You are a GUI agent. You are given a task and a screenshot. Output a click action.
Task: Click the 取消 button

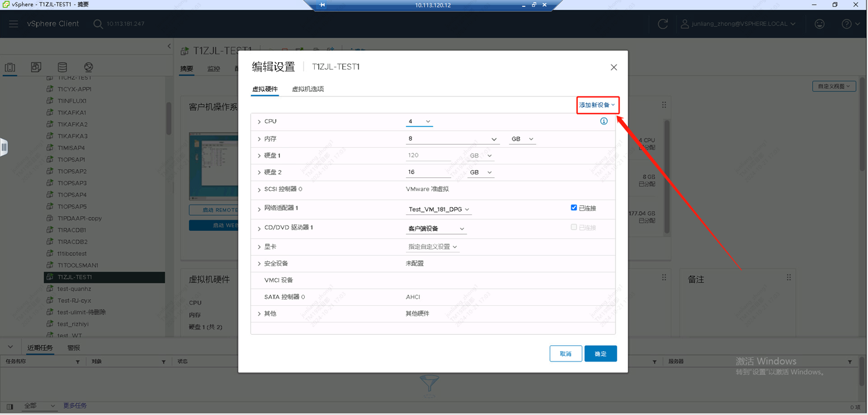(565, 353)
